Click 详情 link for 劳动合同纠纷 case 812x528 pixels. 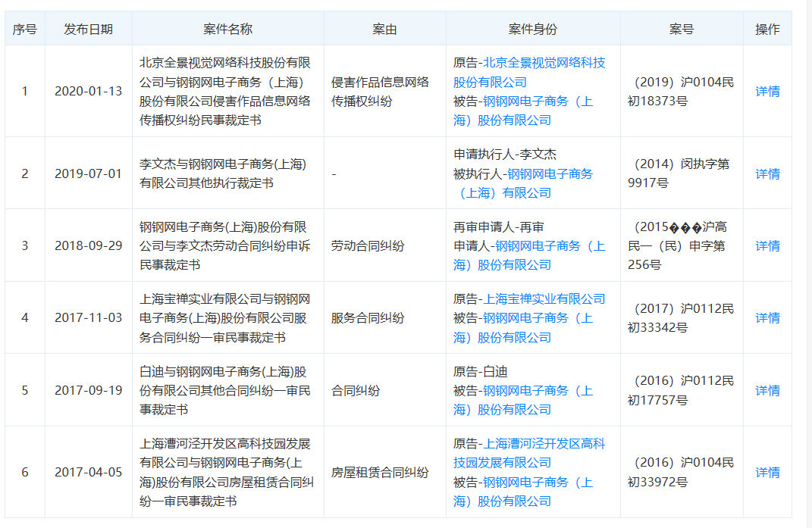click(767, 245)
